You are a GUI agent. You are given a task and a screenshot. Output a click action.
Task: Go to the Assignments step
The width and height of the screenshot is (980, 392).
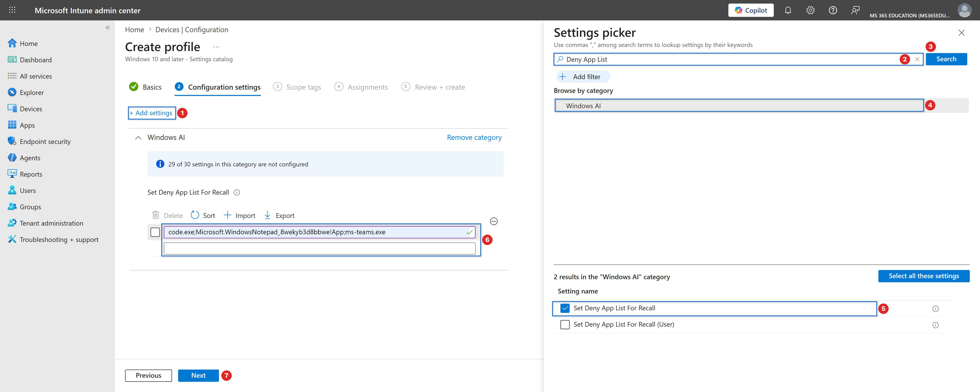tap(361, 87)
